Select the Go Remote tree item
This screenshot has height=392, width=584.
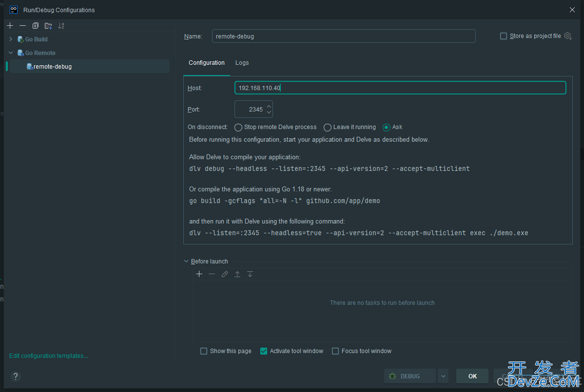point(40,53)
